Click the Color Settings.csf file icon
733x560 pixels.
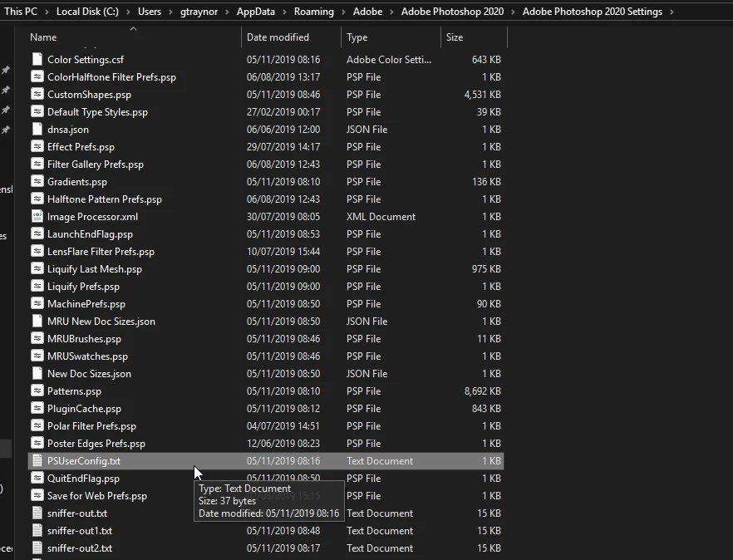(37, 59)
